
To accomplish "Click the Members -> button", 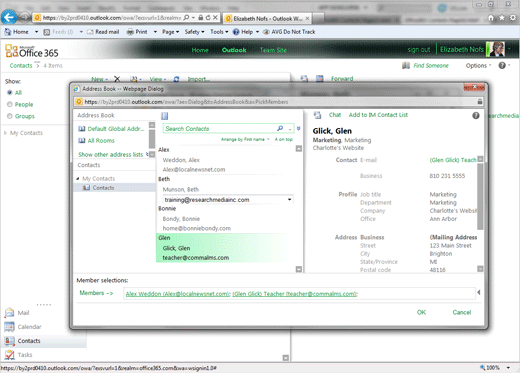I will coord(96,293).
